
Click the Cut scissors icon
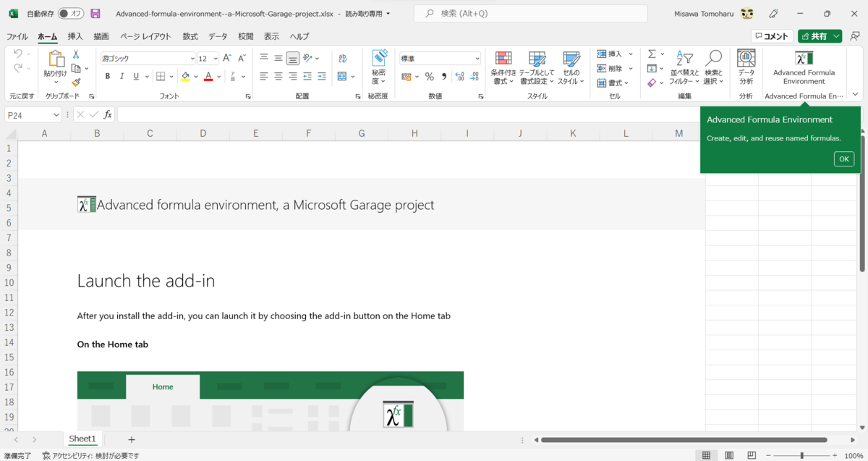click(76, 55)
